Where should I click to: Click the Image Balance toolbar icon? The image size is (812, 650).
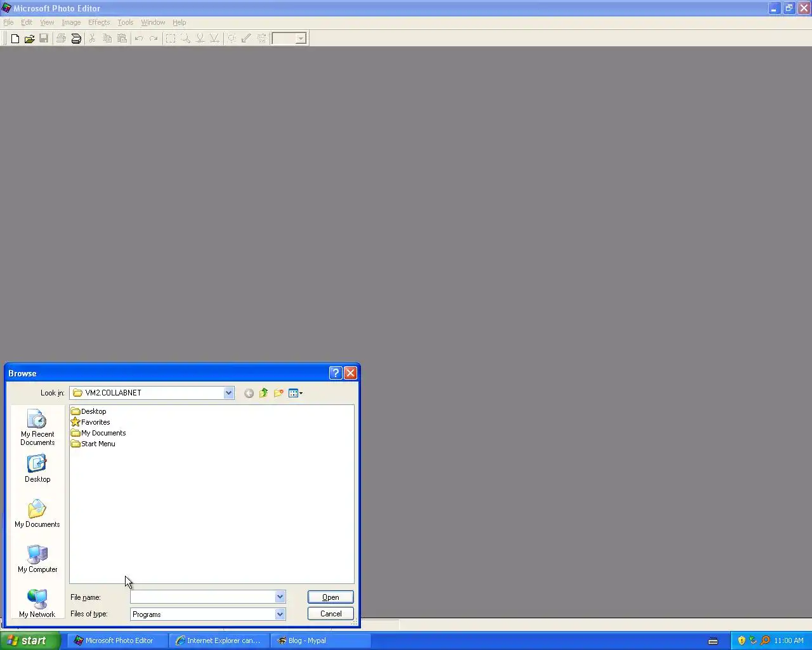click(x=232, y=39)
